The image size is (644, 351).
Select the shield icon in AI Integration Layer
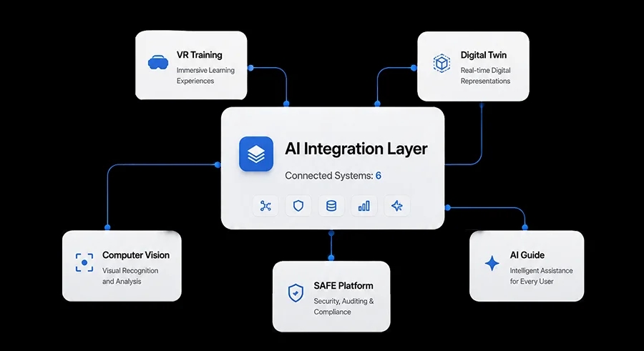coord(298,206)
